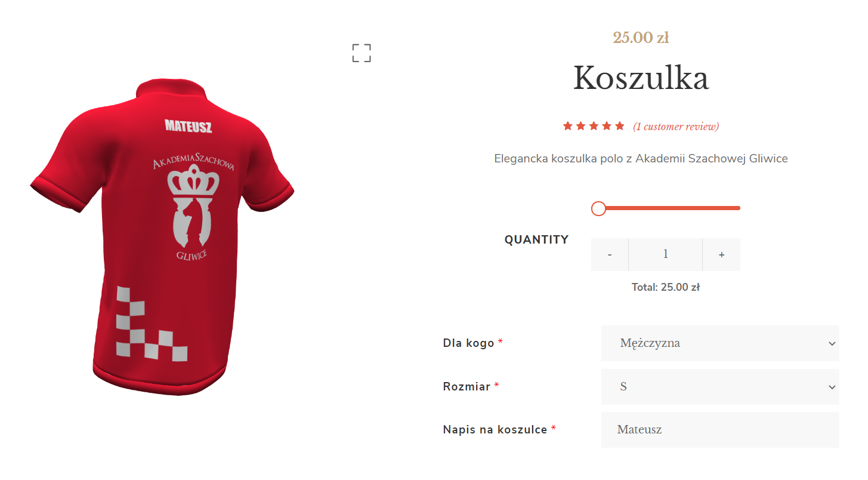Increase quantity with the plus button
The image size is (868, 480).
[721, 254]
